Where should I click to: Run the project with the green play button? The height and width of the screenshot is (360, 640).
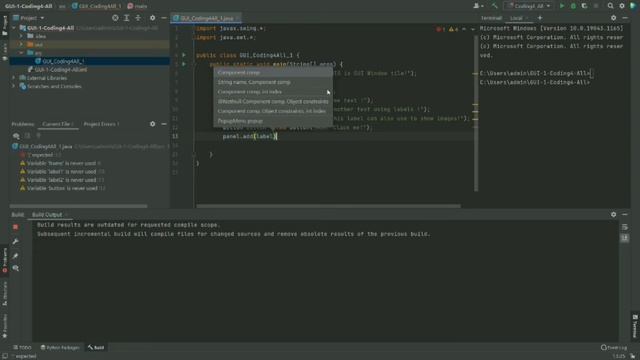pos(562,6)
